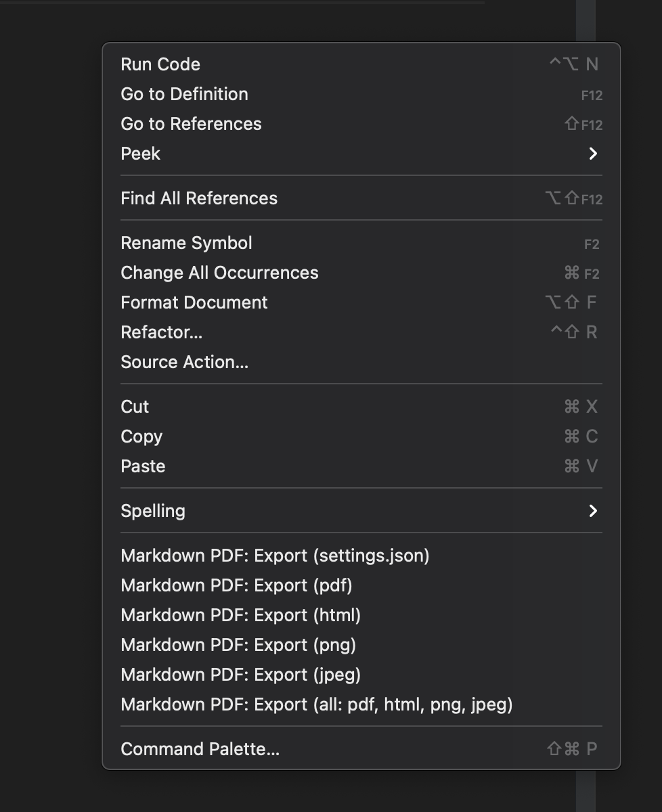
Task: Click Paste menu entry
Action: (x=143, y=466)
